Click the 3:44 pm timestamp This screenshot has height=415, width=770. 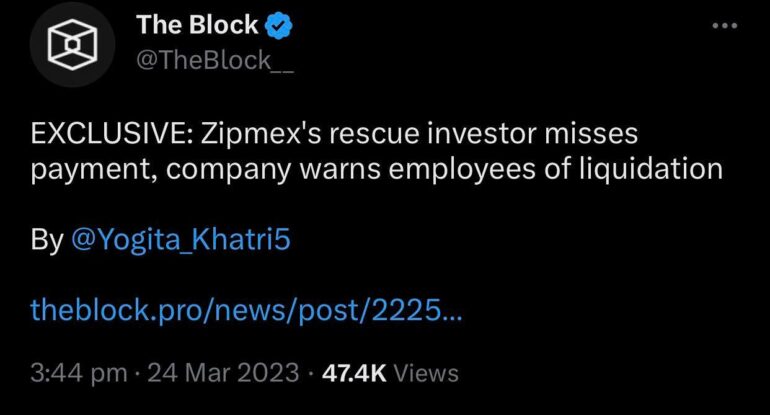point(79,374)
